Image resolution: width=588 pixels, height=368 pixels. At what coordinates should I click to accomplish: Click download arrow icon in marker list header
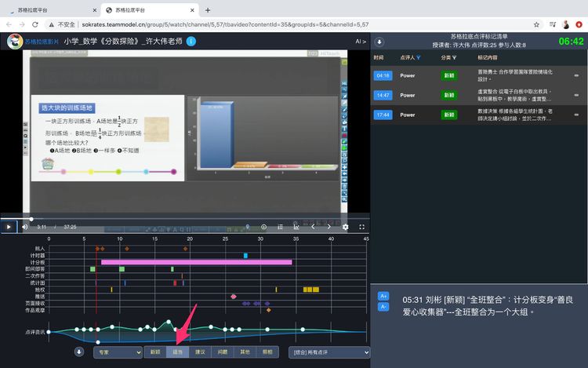379,42
